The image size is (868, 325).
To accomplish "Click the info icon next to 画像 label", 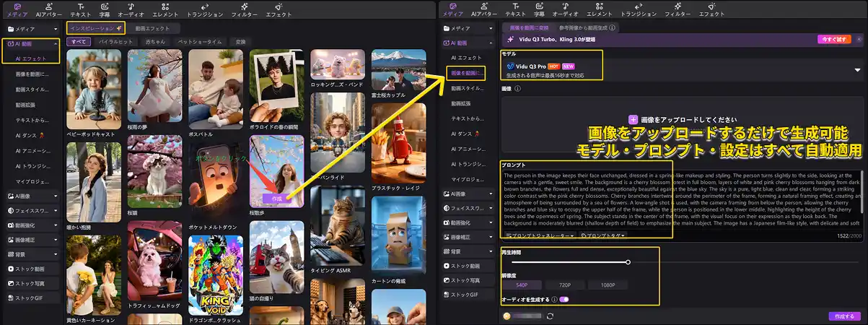I will (x=518, y=89).
